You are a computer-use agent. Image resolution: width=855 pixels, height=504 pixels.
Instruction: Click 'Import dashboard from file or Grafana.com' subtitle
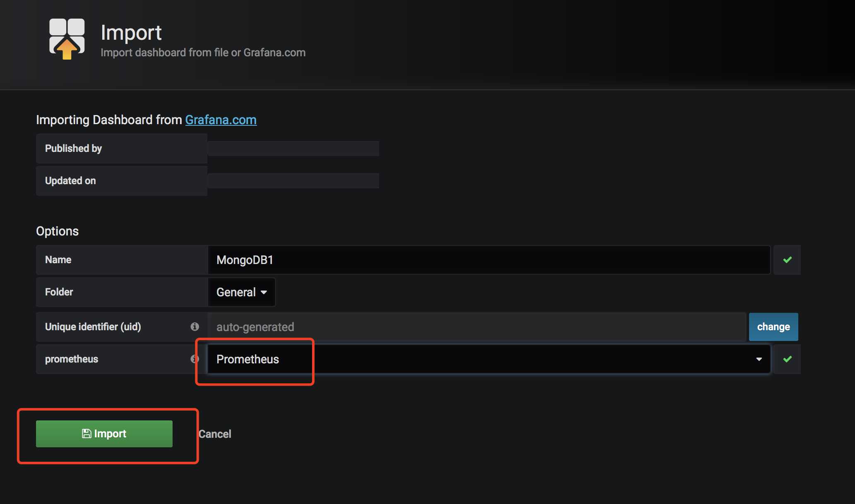203,53
